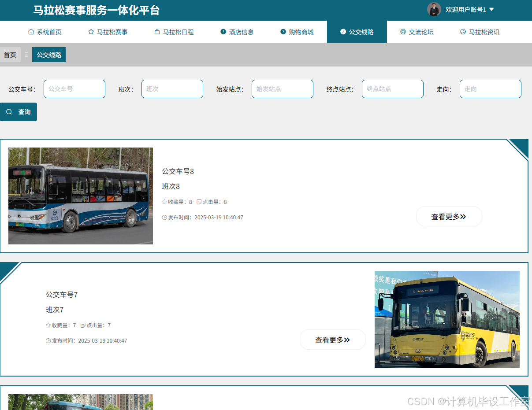Image resolution: width=532 pixels, height=410 pixels.
Task: Click 发布时间 2025-03-19 text in bus 8 card
Action: point(205,218)
